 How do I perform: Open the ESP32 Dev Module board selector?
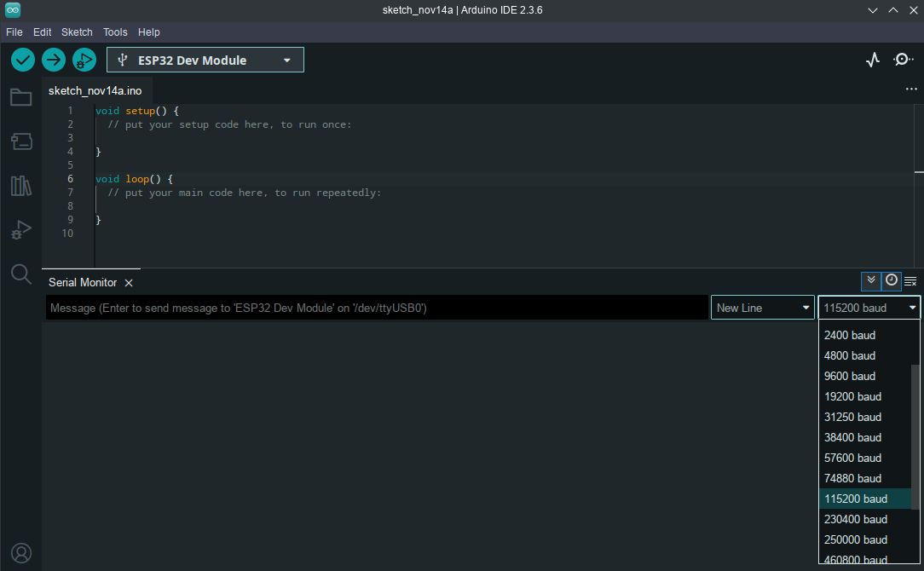pos(205,61)
